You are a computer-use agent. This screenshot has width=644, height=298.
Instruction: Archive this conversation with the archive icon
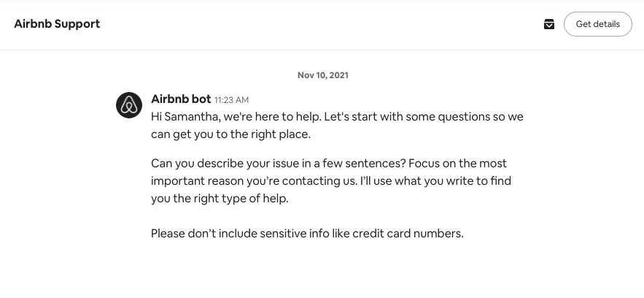(x=549, y=24)
